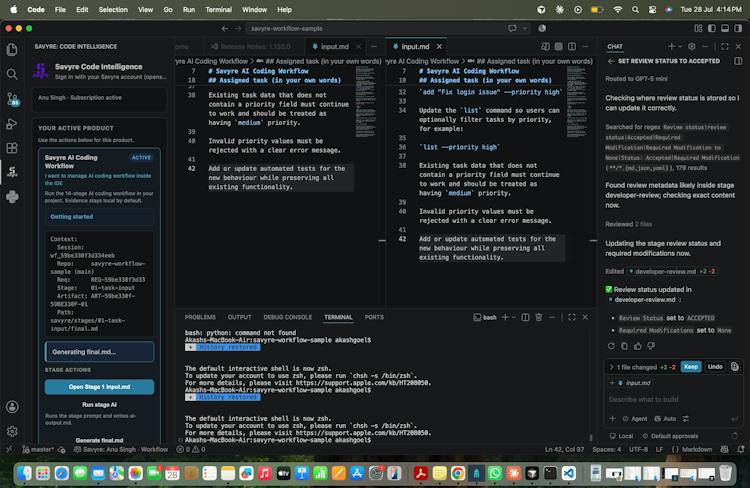Toggle primary side bar visibility
Viewport: 750px width, 488px height.
coord(712,28)
